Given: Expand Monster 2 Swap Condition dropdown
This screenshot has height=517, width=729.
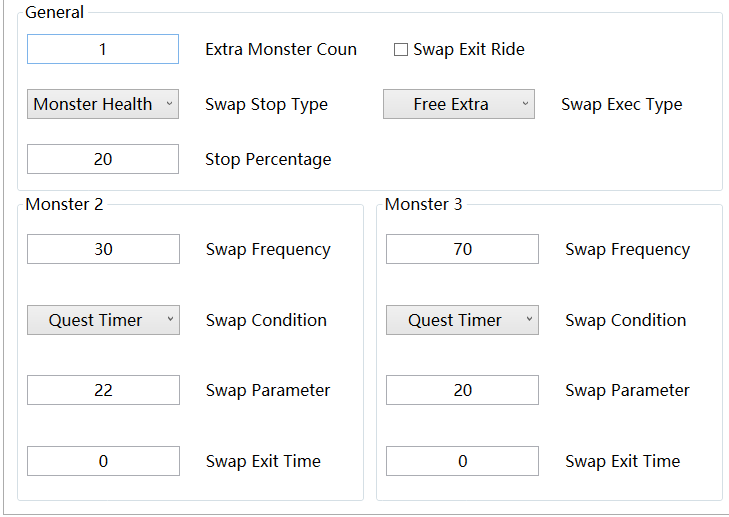Looking at the screenshot, I should pyautogui.click(x=103, y=320).
